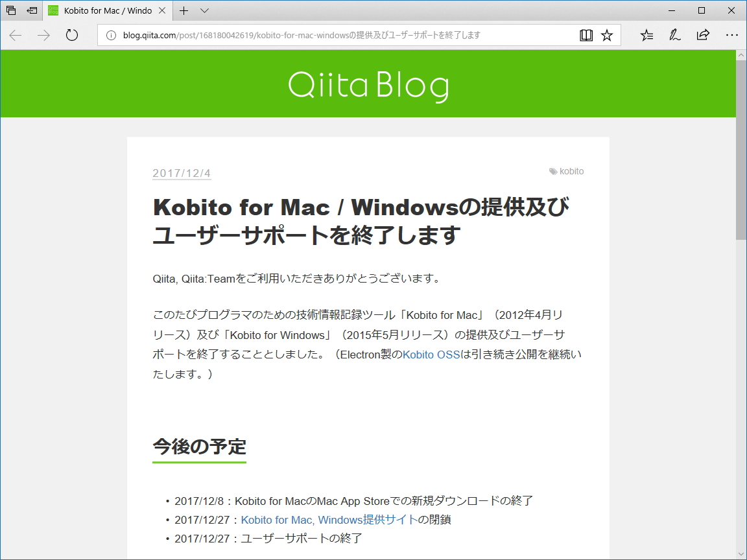Open the 2017/12/4 post date link
The width and height of the screenshot is (747, 560).
tap(181, 173)
